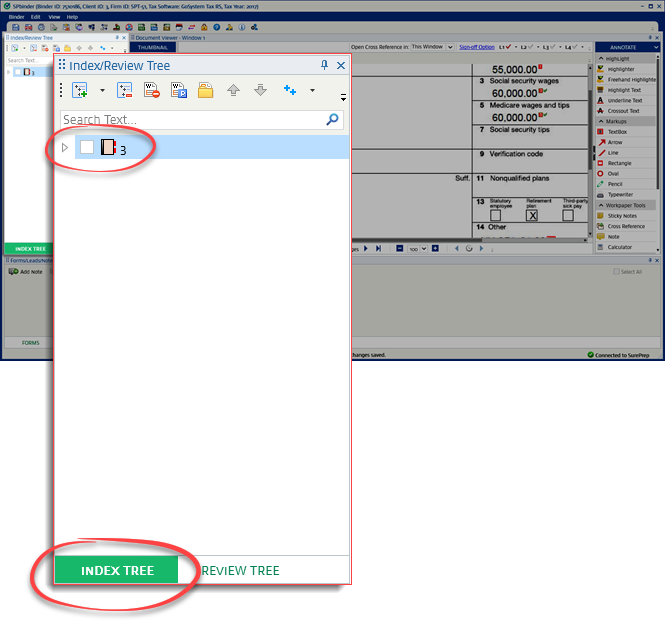The height and width of the screenshot is (621, 665).
Task: Toggle the Third-party sick pay checkbox
Action: 568,215
